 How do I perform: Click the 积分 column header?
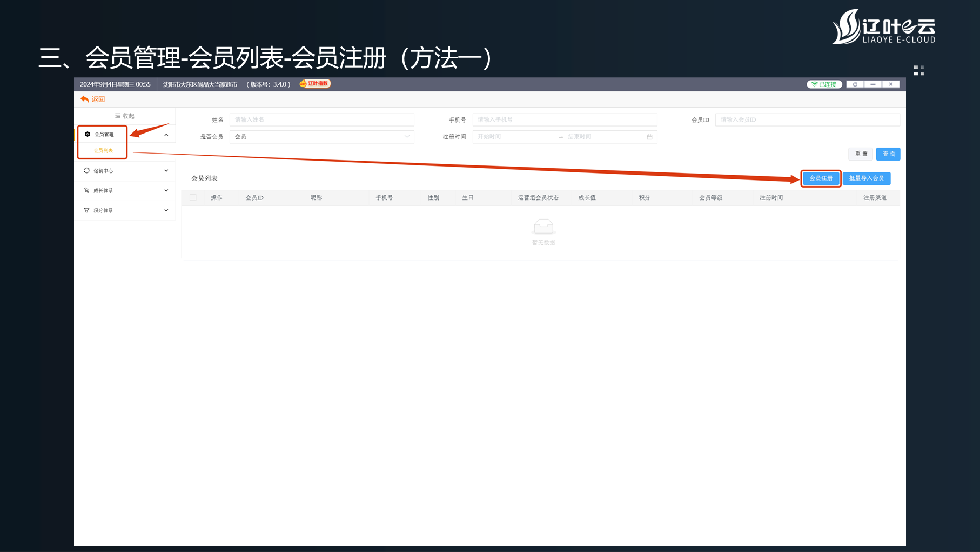point(645,198)
